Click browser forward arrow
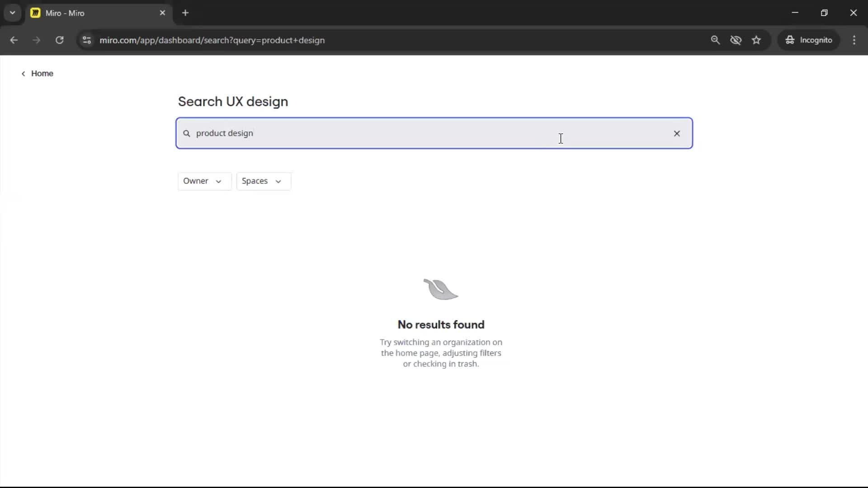Viewport: 868px width, 488px height. 37,40
